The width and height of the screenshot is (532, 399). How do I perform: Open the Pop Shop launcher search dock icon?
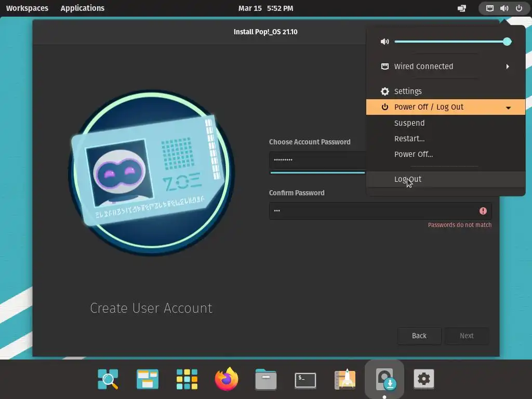[108, 379]
